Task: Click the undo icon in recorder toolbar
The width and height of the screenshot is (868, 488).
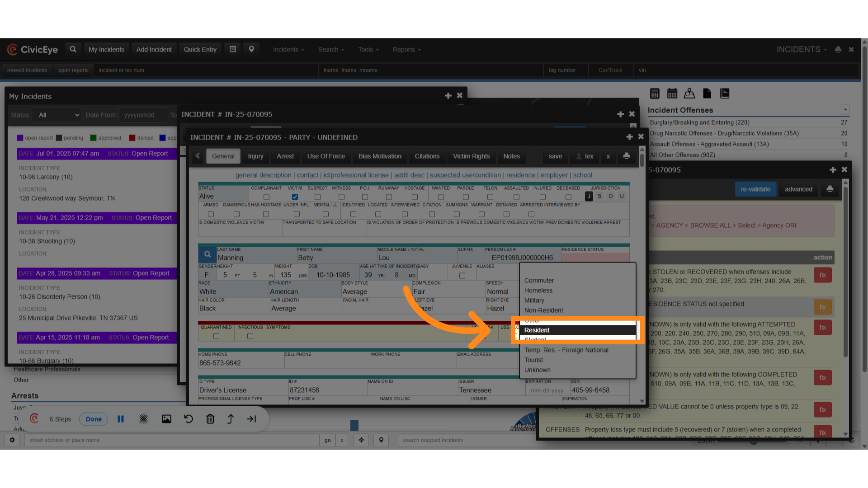Action: pyautogui.click(x=189, y=419)
